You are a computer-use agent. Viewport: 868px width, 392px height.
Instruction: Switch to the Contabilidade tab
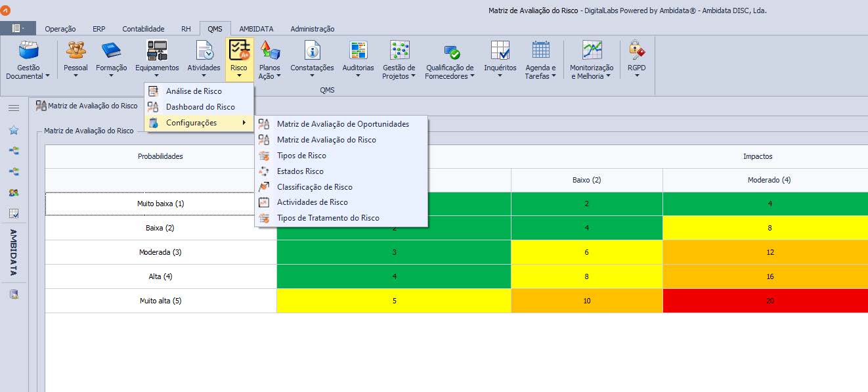pyautogui.click(x=143, y=29)
